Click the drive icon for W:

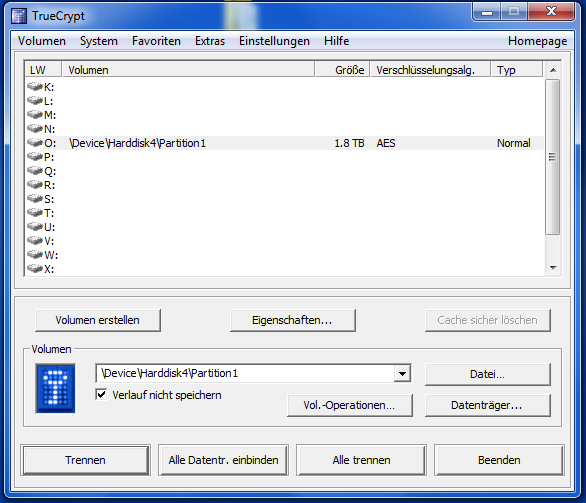click(x=35, y=255)
